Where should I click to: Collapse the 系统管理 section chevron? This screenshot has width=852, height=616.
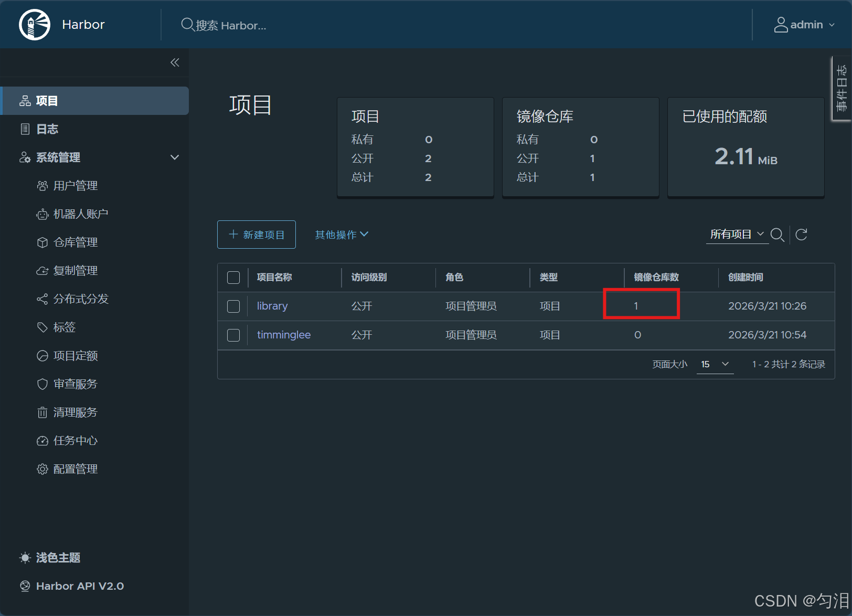pyautogui.click(x=175, y=157)
